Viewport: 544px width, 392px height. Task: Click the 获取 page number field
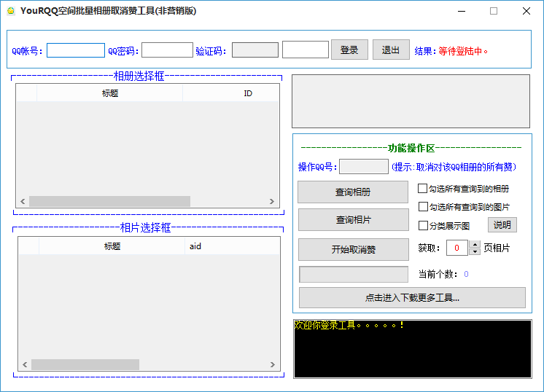(457, 248)
